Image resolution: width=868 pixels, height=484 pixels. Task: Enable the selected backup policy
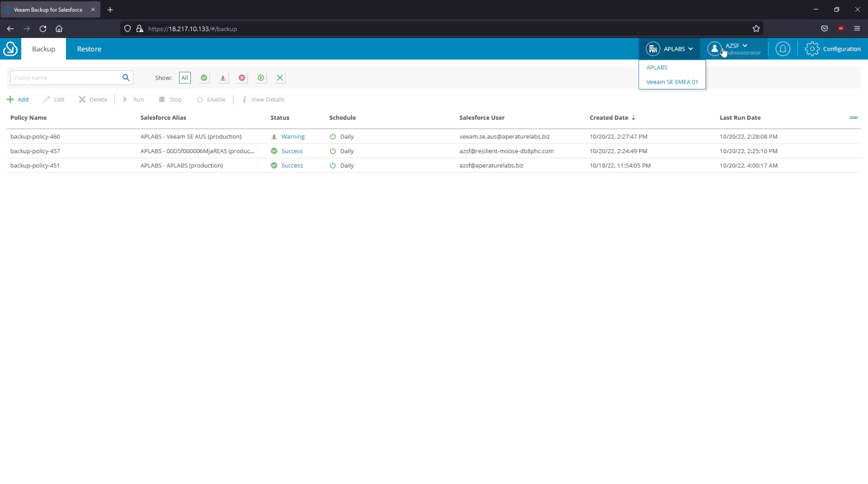coord(211,99)
